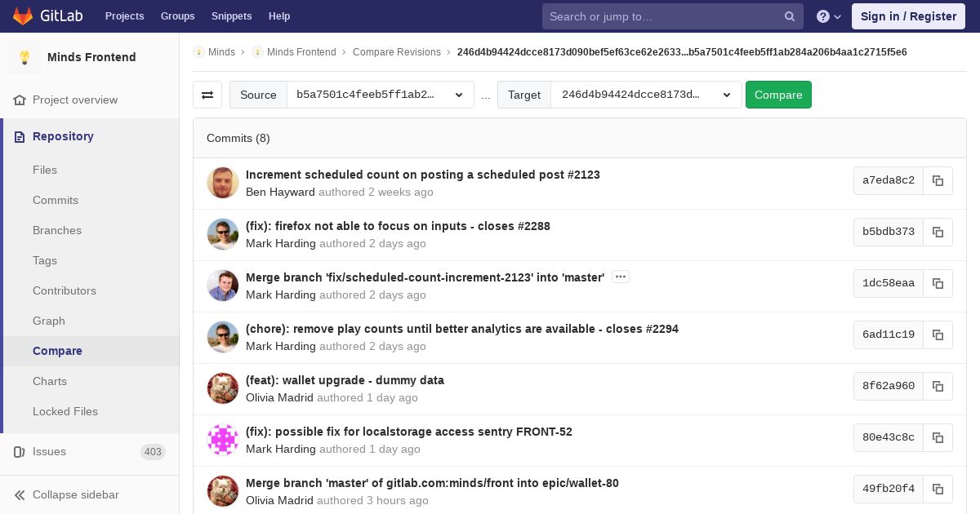The width and height of the screenshot is (980, 514).
Task: Focus the Search or jump to field
Action: 661,16
